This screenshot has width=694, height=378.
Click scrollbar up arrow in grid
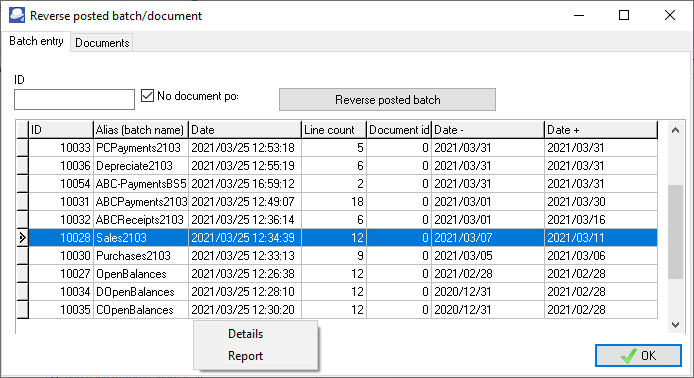coord(675,130)
